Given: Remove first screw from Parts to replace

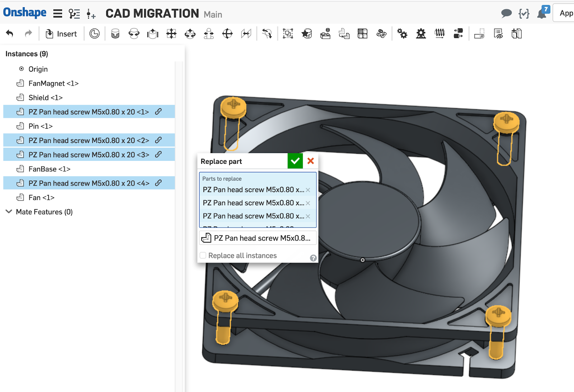Looking at the screenshot, I should tap(308, 190).
